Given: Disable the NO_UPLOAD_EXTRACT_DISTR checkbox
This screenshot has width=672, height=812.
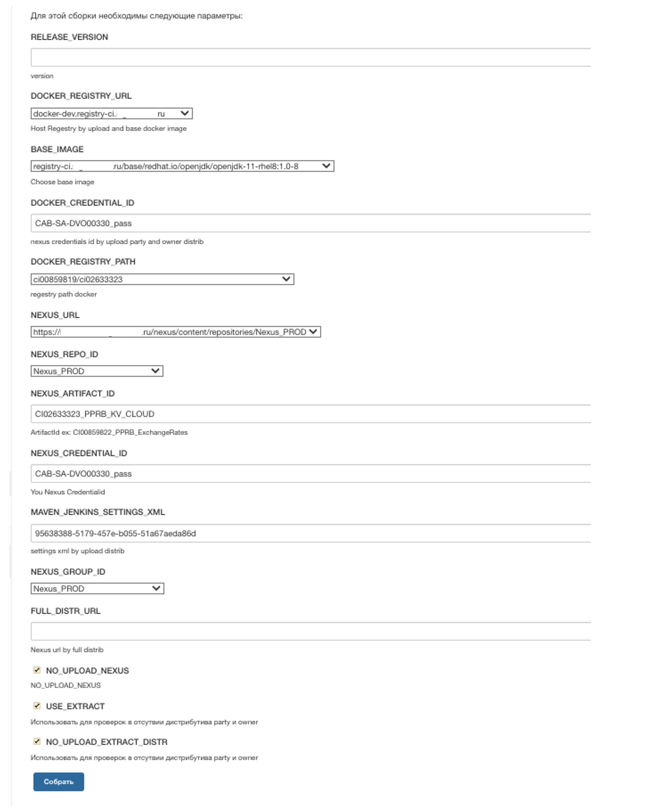Looking at the screenshot, I should coord(37,741).
